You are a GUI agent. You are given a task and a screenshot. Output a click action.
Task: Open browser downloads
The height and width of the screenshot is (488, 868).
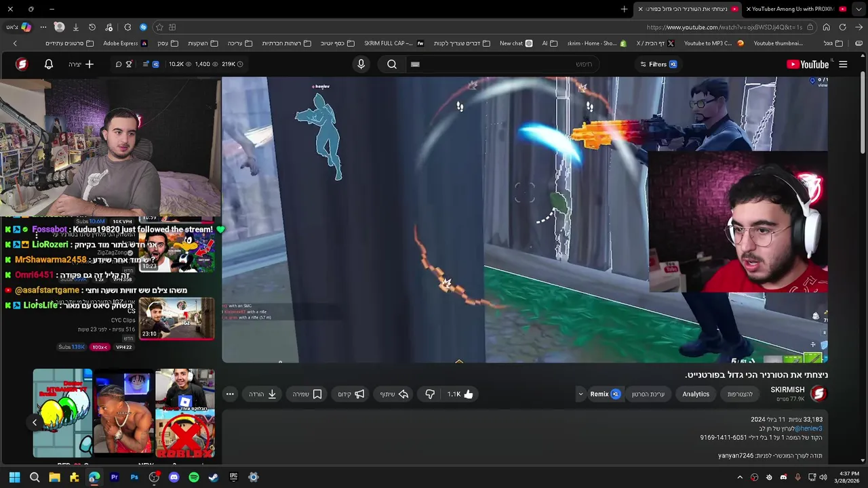coord(75,27)
